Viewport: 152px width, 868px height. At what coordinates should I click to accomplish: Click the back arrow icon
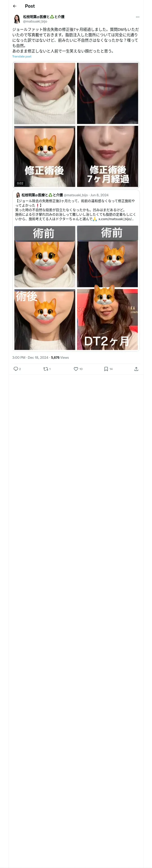point(14,6)
